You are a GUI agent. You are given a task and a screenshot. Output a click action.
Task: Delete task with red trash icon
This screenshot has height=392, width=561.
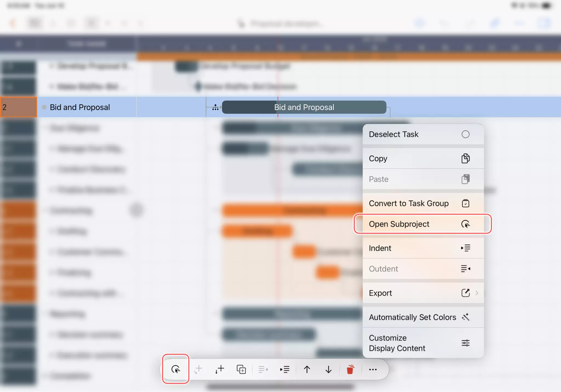[x=350, y=369]
